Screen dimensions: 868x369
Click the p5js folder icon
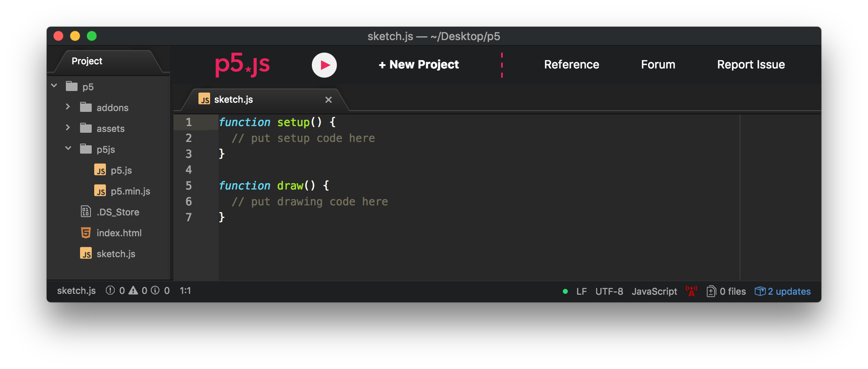pyautogui.click(x=86, y=149)
